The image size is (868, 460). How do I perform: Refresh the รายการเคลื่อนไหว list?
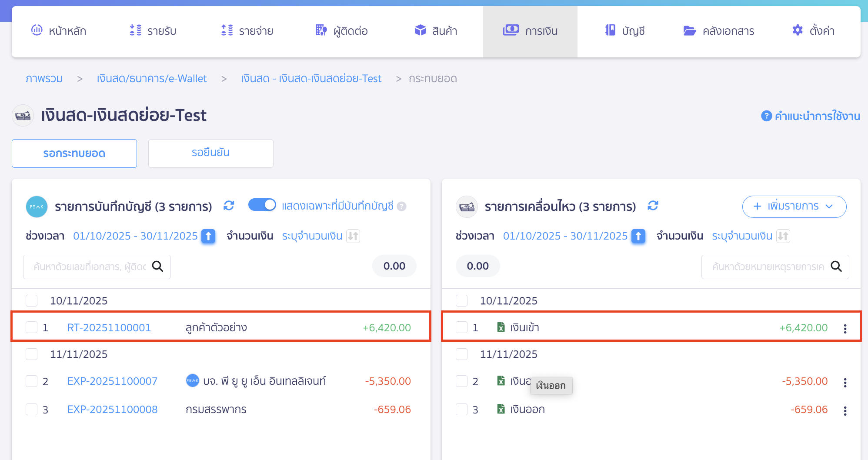(x=653, y=206)
